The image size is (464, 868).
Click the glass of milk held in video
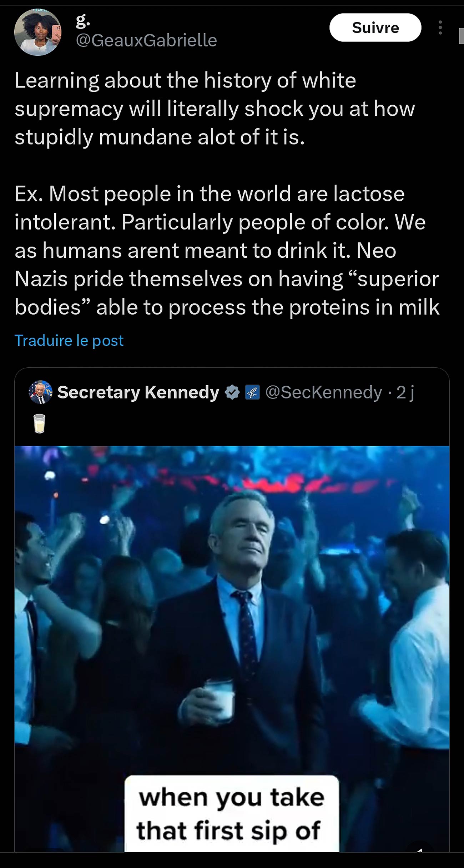click(220, 699)
